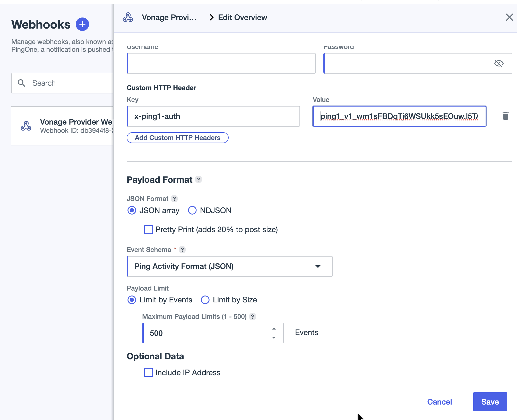Screen dimensions: 517x420
Task: Click the search magnifier icon in the sidebar
Action: point(21,83)
